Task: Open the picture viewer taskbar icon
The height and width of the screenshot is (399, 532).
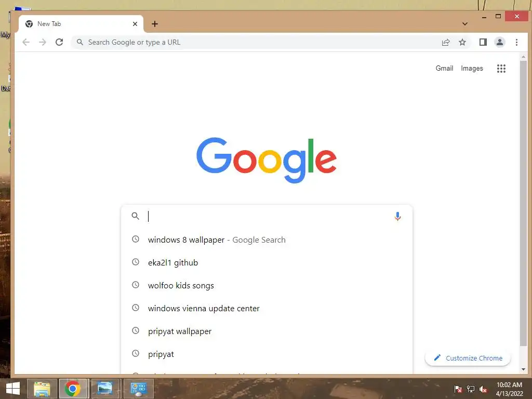Action: 105,389
